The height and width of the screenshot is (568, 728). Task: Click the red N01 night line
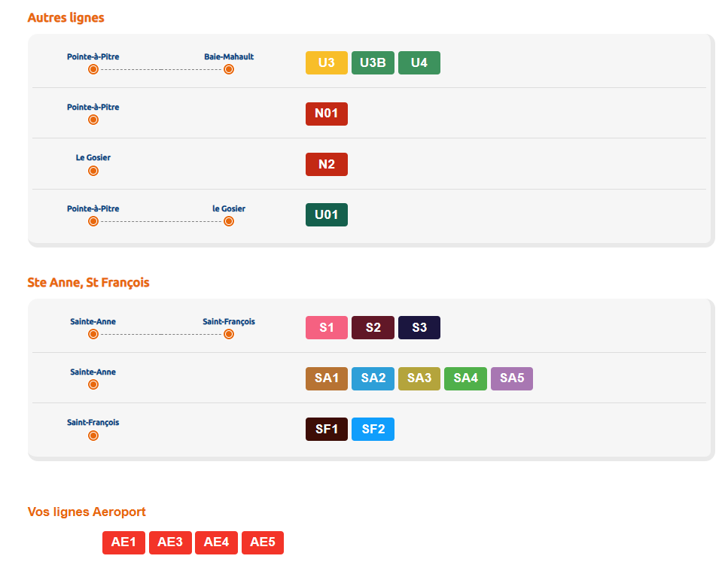[x=326, y=114]
